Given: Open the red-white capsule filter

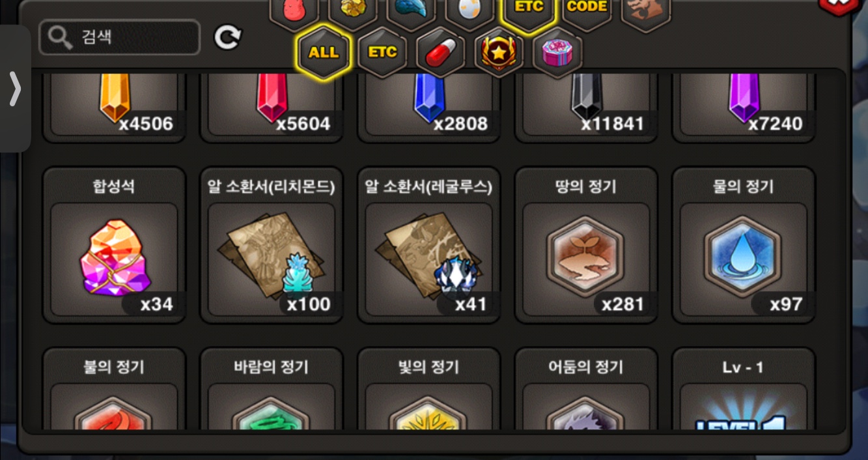Looking at the screenshot, I should point(440,53).
